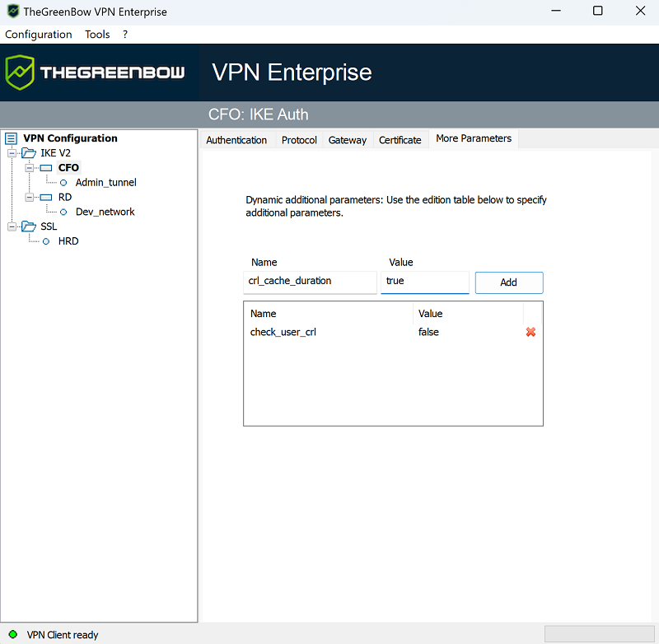This screenshot has width=659, height=644.
Task: Click the VPN Client ready status text
Action: click(x=63, y=635)
